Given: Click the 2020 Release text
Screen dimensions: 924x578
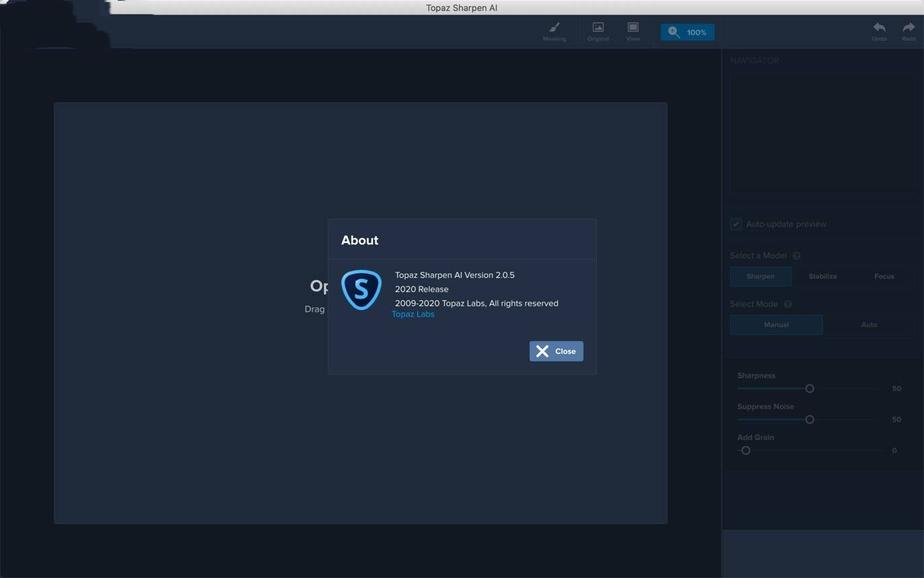Looking at the screenshot, I should click(422, 289).
